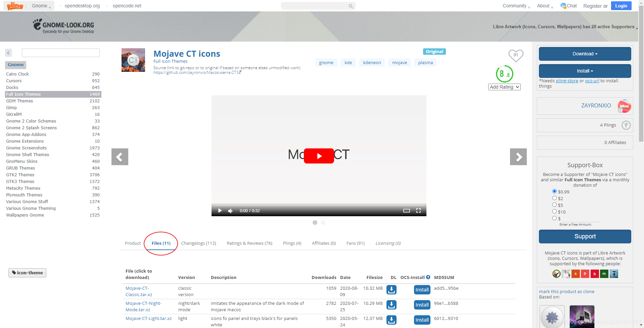Click the sidebar category filter field
The image size is (644, 328).
[x=61, y=53]
